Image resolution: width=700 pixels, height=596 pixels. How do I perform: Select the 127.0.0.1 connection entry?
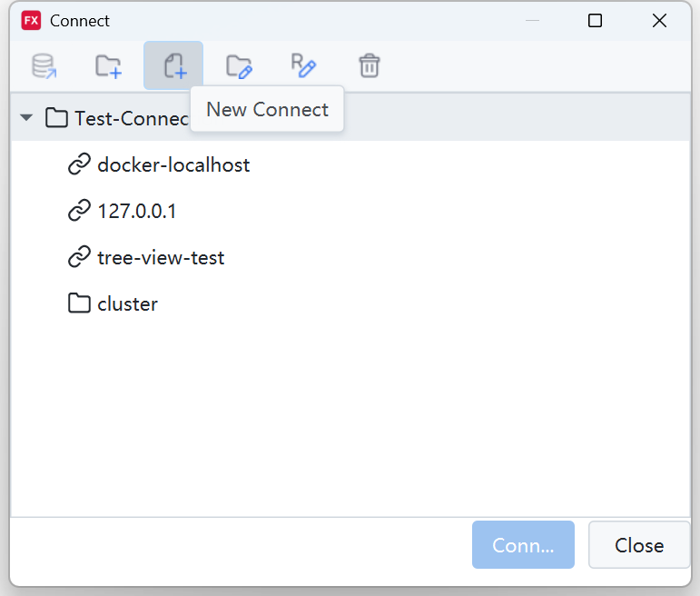[x=137, y=212]
